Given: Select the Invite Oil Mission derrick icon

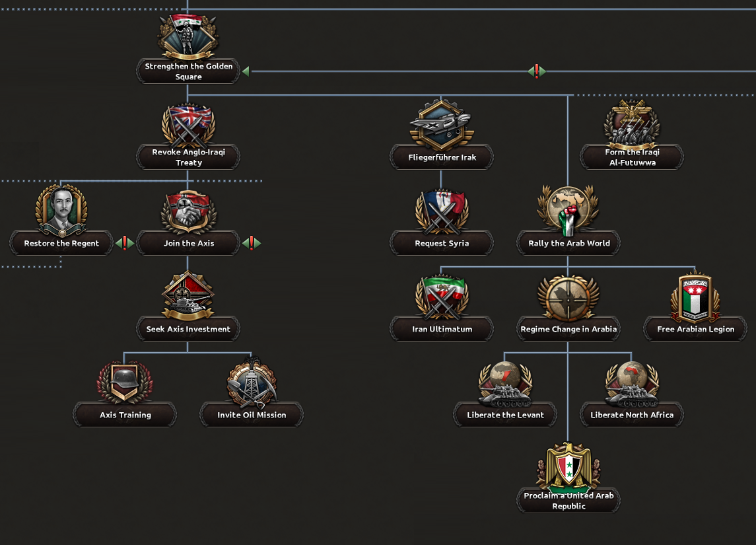Looking at the screenshot, I should click(252, 382).
